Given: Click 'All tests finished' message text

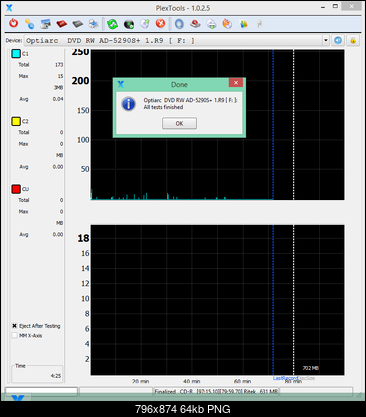Looking at the screenshot, I should coord(163,107).
